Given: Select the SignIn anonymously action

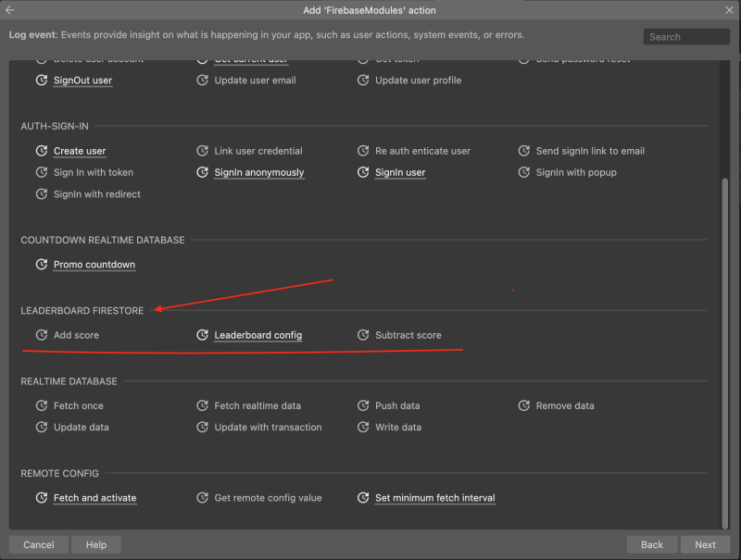Looking at the screenshot, I should coord(259,172).
